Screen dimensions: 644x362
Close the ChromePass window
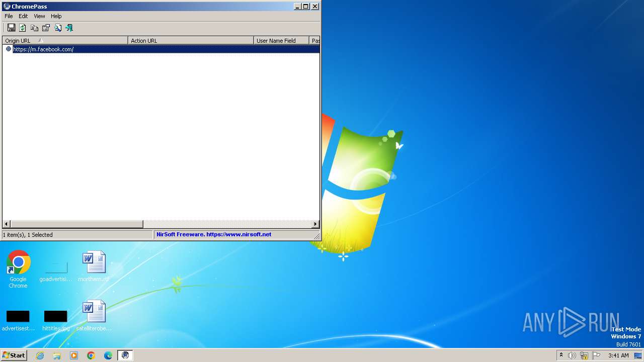(x=315, y=7)
